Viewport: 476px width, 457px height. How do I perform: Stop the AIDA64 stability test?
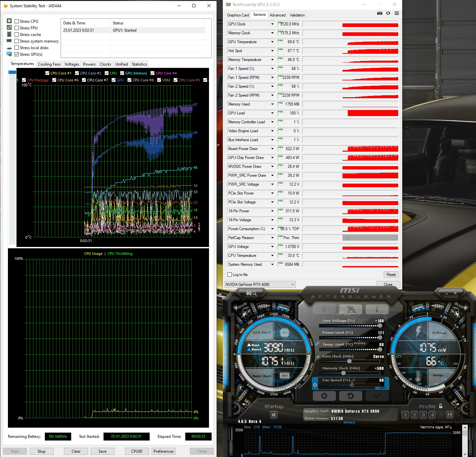tap(42, 451)
